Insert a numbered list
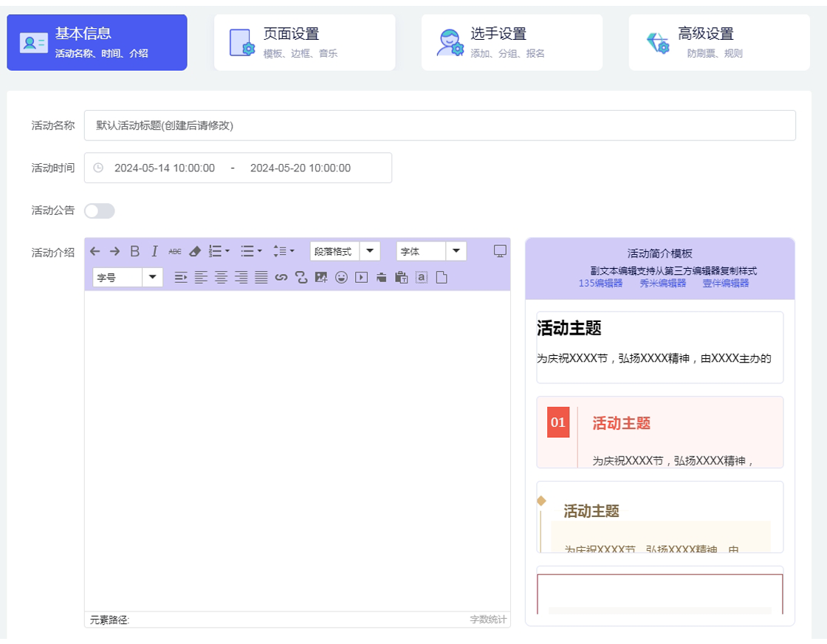This screenshot has width=827, height=644. point(215,252)
